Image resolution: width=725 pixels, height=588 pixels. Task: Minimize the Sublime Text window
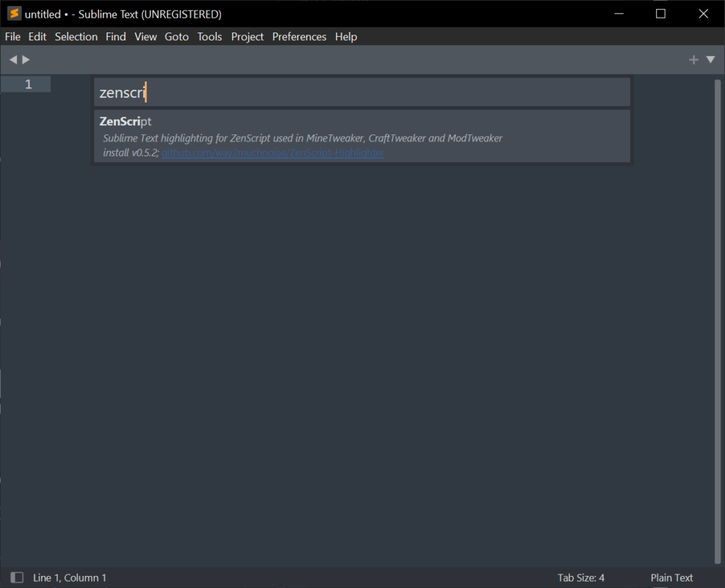(x=619, y=14)
